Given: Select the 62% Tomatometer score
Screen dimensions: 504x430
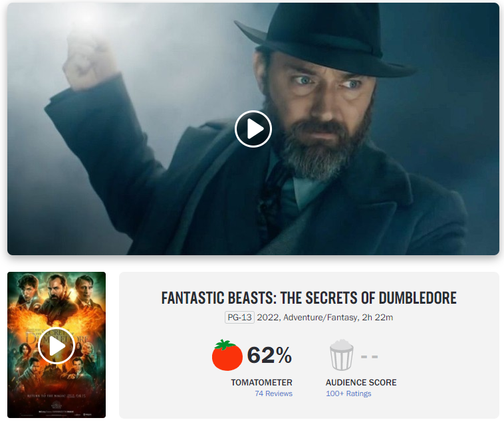Looking at the screenshot, I should [x=269, y=355].
